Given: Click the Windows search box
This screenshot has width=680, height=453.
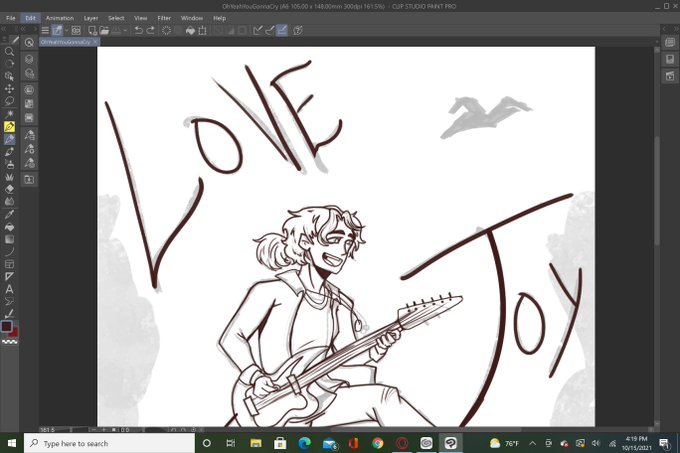Looking at the screenshot, I should (x=109, y=443).
